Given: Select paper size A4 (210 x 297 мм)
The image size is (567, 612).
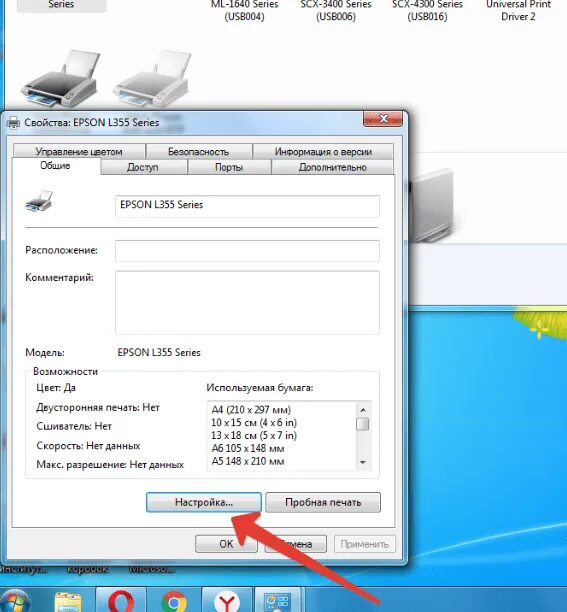Looking at the screenshot, I should click(x=251, y=410).
